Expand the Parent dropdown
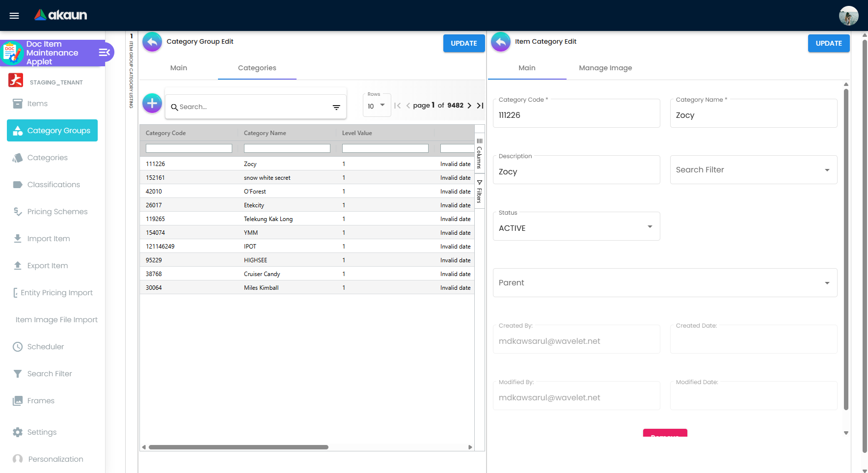This screenshot has width=868, height=473. point(665,283)
